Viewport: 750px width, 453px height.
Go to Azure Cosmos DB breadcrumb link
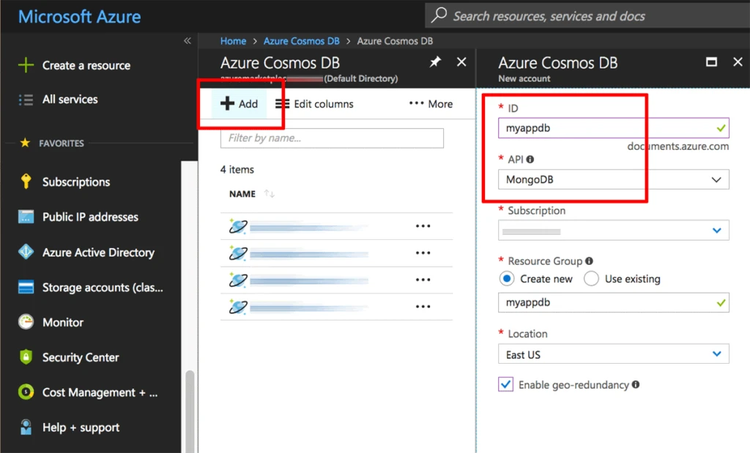[301, 41]
